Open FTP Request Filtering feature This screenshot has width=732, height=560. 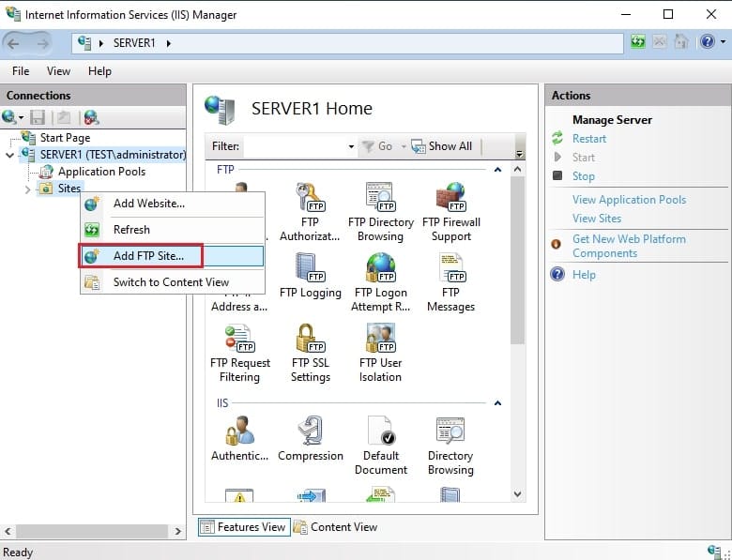(240, 353)
